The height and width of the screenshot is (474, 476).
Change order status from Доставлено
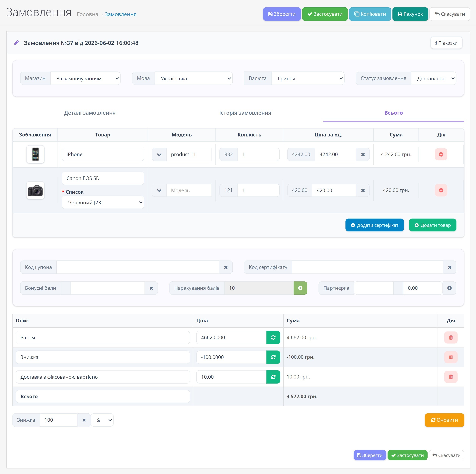(433, 78)
